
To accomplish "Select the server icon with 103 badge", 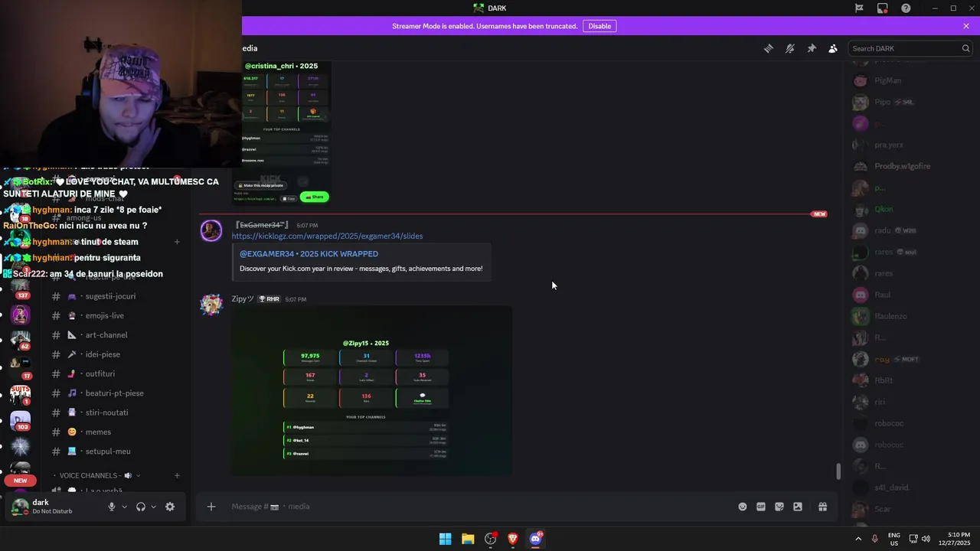I will (x=20, y=420).
